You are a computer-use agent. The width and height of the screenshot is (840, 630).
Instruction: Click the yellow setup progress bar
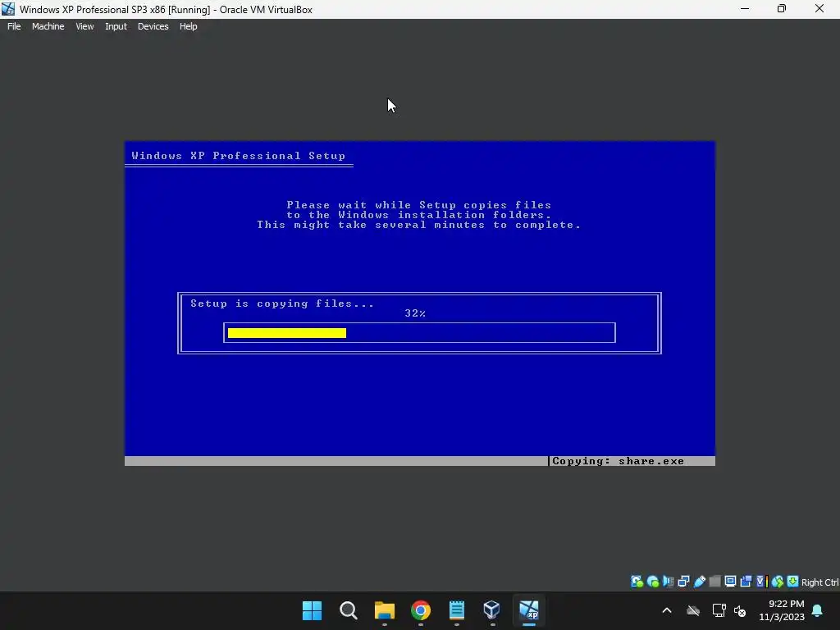[x=287, y=333]
